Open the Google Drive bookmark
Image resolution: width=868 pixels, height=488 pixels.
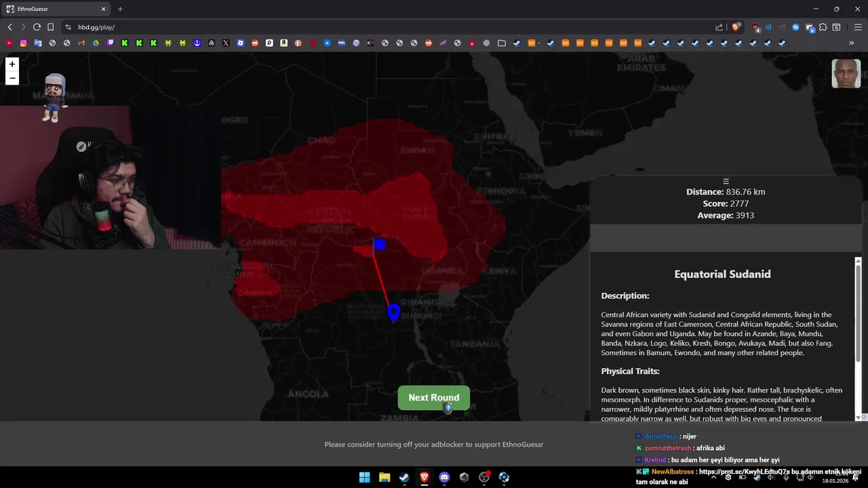point(96,43)
